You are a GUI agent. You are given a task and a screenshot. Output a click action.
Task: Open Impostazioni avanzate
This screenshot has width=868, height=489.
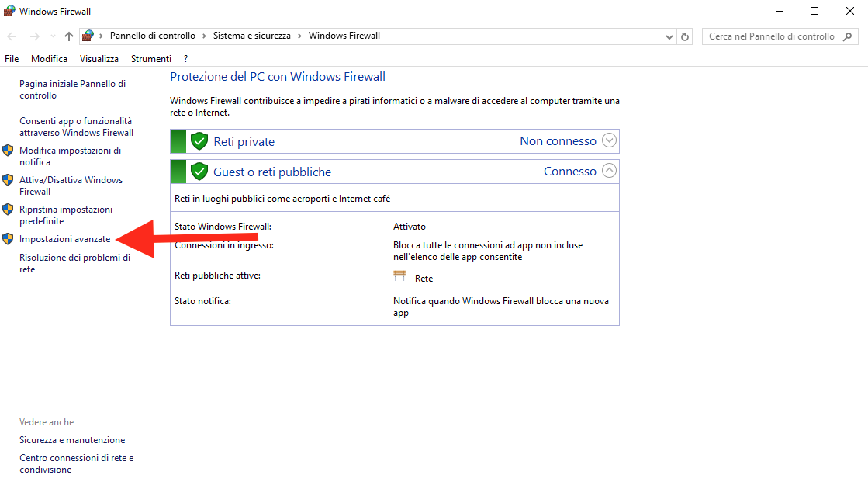(64, 239)
